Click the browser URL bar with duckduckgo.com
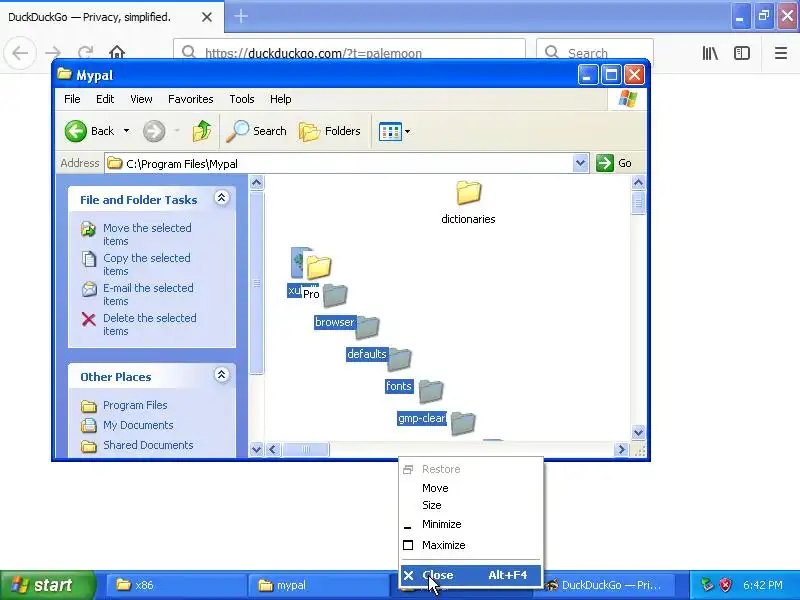The width and height of the screenshot is (800, 600). 349,53
